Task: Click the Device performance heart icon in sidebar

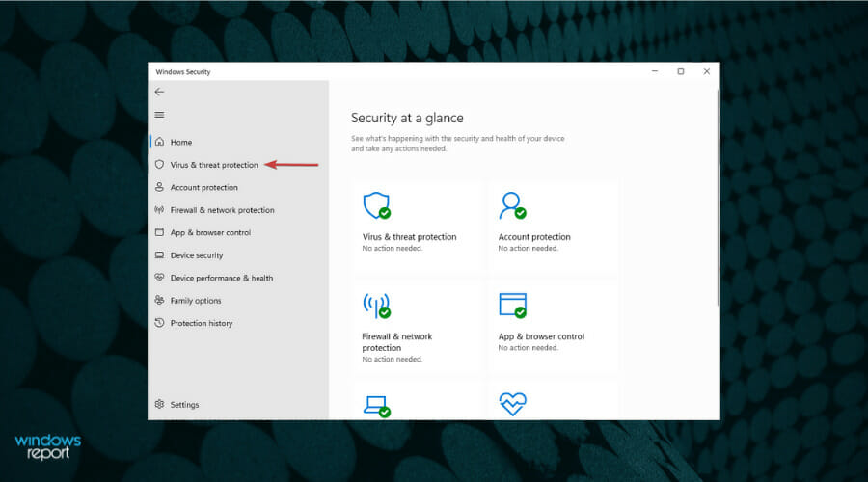Action: 159,278
